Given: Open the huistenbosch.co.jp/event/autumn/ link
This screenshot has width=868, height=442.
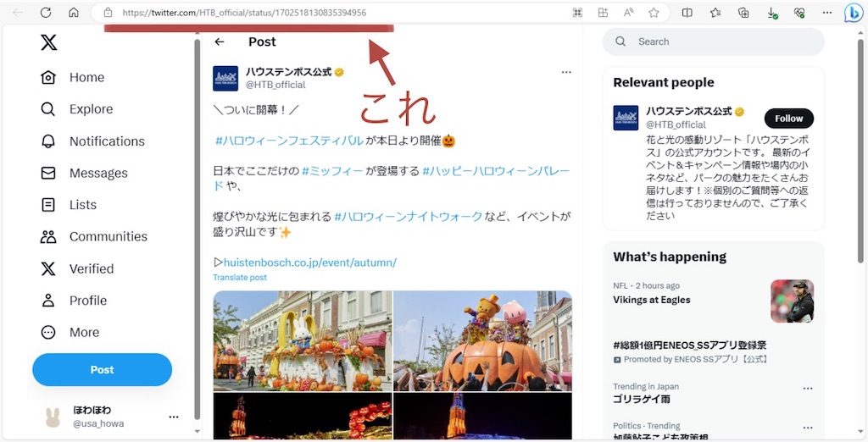Looking at the screenshot, I should [310, 262].
